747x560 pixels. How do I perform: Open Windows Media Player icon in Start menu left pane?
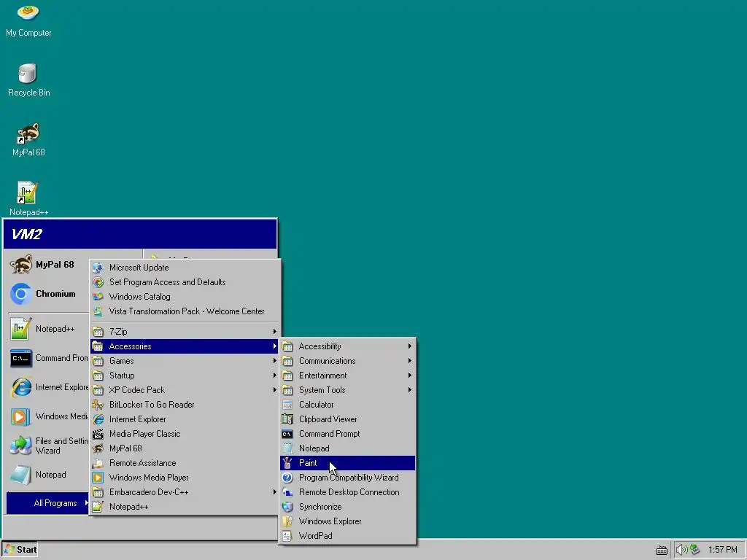pyautogui.click(x=21, y=416)
